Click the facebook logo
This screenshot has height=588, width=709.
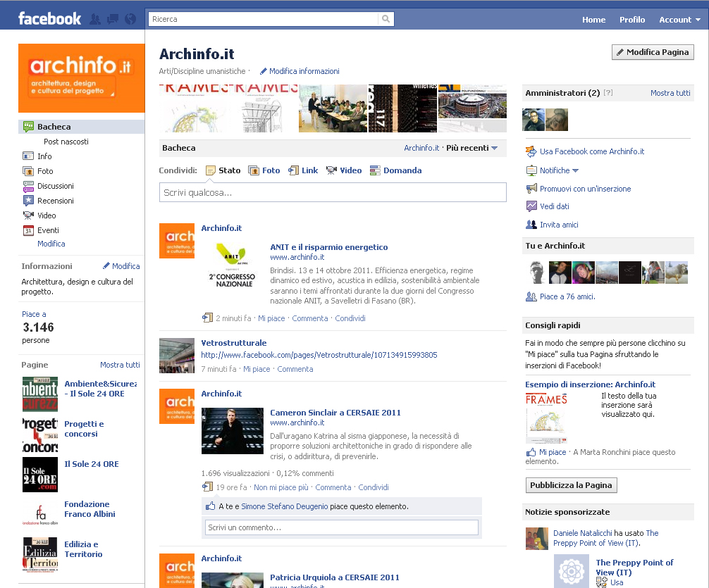[x=50, y=18]
